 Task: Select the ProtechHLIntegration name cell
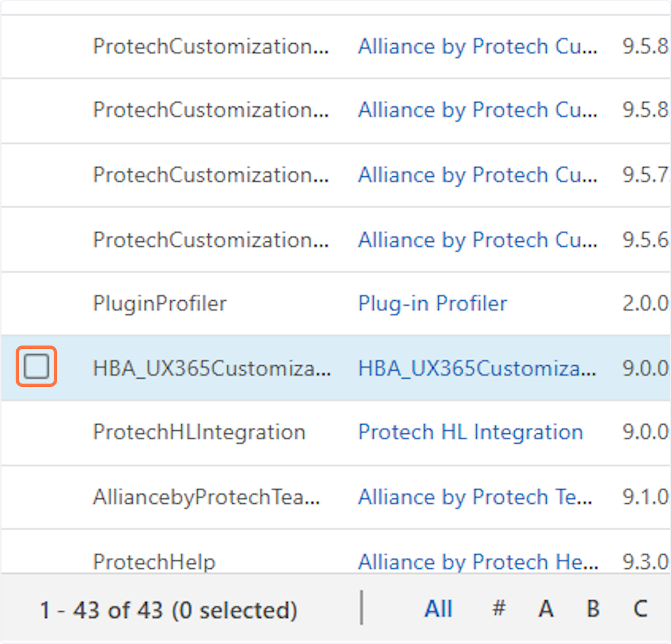199,432
